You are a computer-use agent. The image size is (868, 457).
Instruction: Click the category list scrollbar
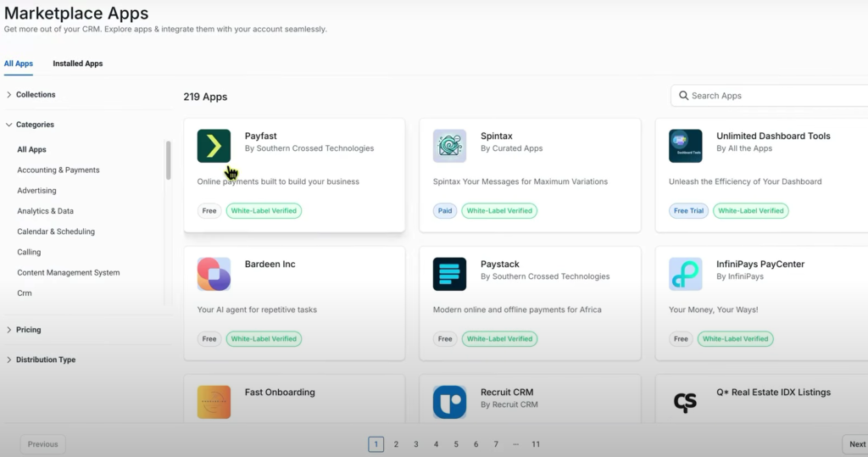point(169,160)
